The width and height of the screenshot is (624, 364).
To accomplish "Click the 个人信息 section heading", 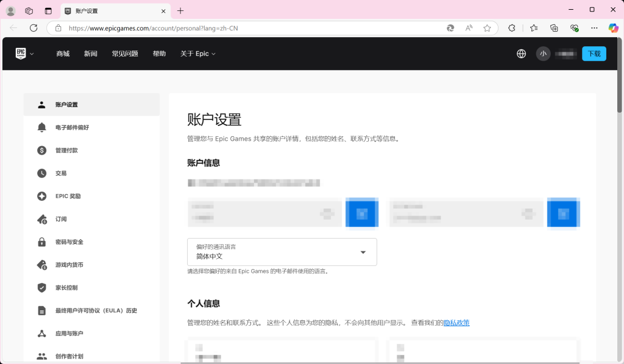I will point(204,304).
